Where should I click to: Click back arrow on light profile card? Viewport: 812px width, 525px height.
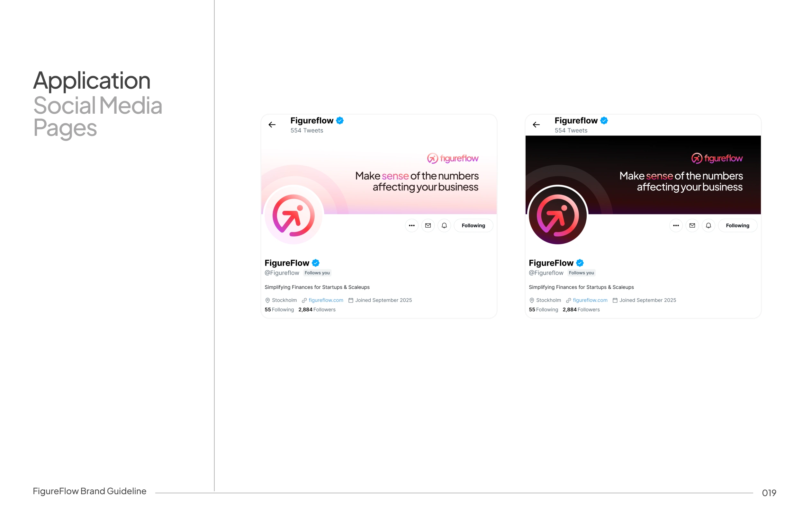click(x=272, y=125)
